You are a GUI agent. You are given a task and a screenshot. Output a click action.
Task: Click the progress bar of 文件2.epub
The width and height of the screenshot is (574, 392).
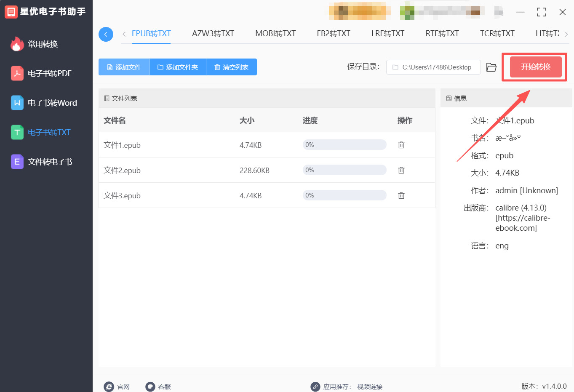tap(344, 170)
